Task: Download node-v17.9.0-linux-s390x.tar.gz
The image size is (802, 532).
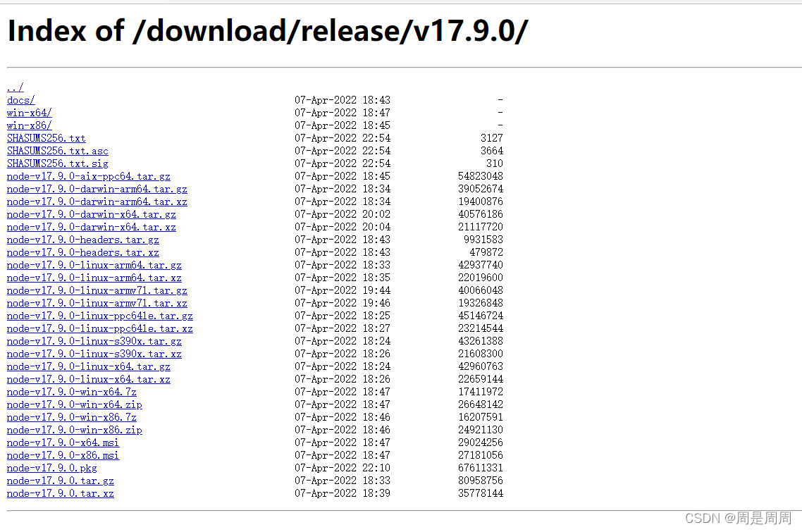Action: click(94, 341)
